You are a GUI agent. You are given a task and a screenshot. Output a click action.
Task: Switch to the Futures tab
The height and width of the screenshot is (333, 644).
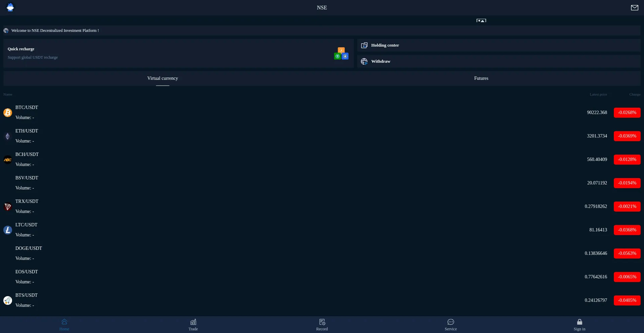click(481, 78)
